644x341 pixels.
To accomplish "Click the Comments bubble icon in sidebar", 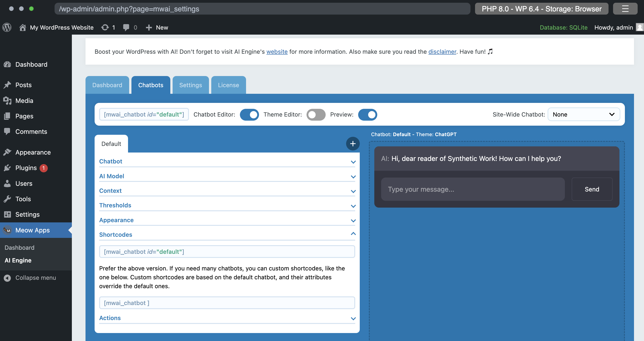I will click(7, 131).
